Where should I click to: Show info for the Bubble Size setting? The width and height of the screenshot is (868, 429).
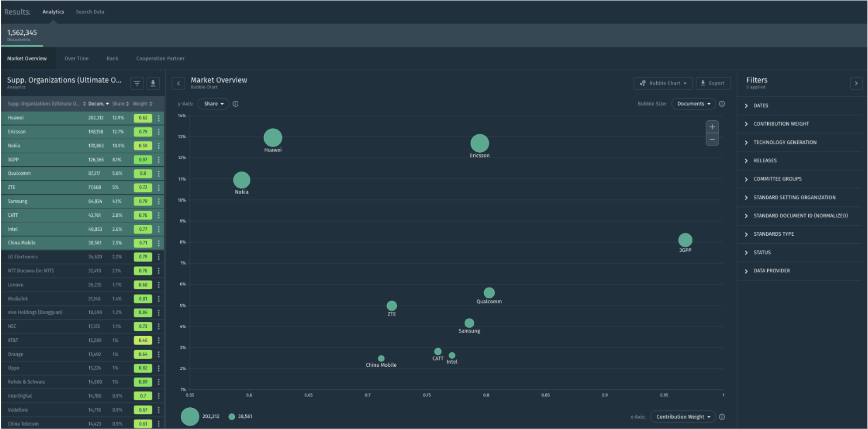pyautogui.click(x=722, y=104)
